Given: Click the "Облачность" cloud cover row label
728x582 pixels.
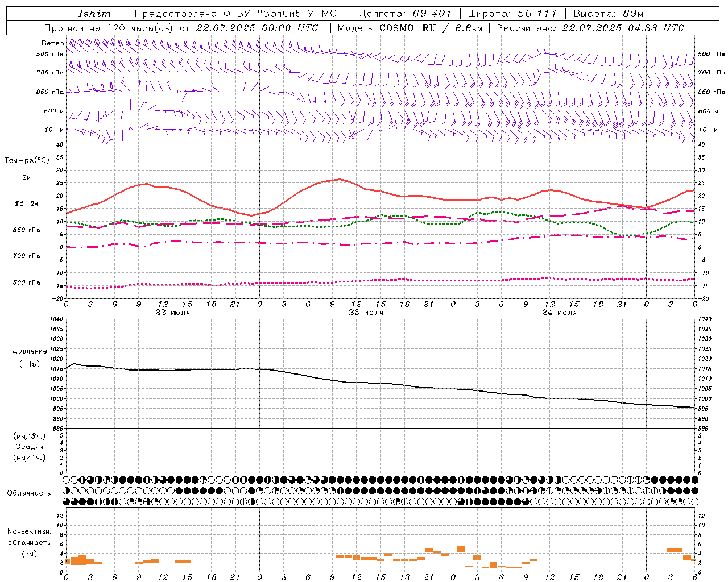Looking at the screenshot, I should (29, 493).
